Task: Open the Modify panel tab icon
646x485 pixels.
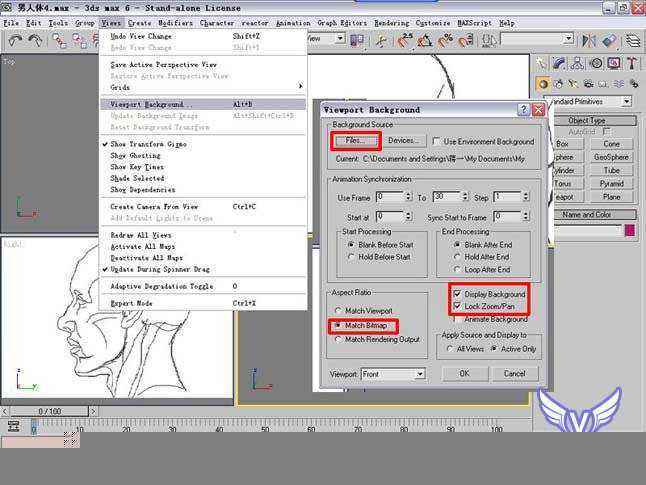Action: pyautogui.click(x=559, y=63)
